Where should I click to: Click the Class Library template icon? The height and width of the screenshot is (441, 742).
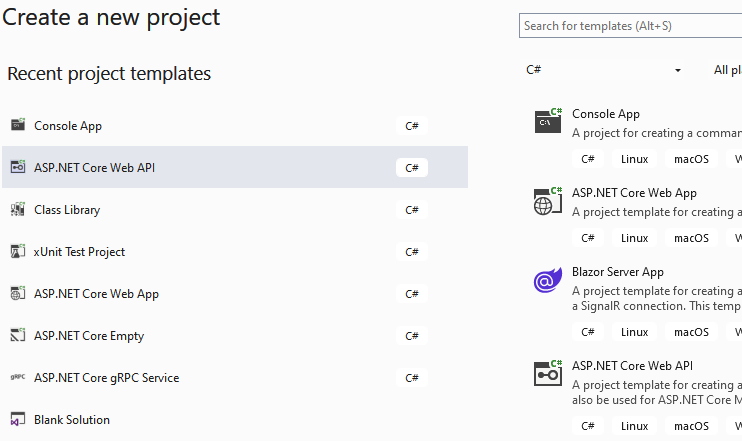click(x=18, y=209)
